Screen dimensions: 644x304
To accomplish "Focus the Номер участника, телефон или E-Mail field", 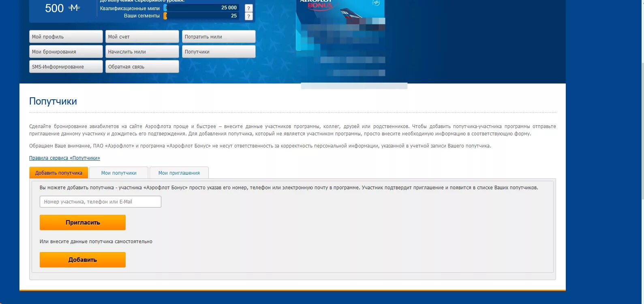I will coord(101,201).
